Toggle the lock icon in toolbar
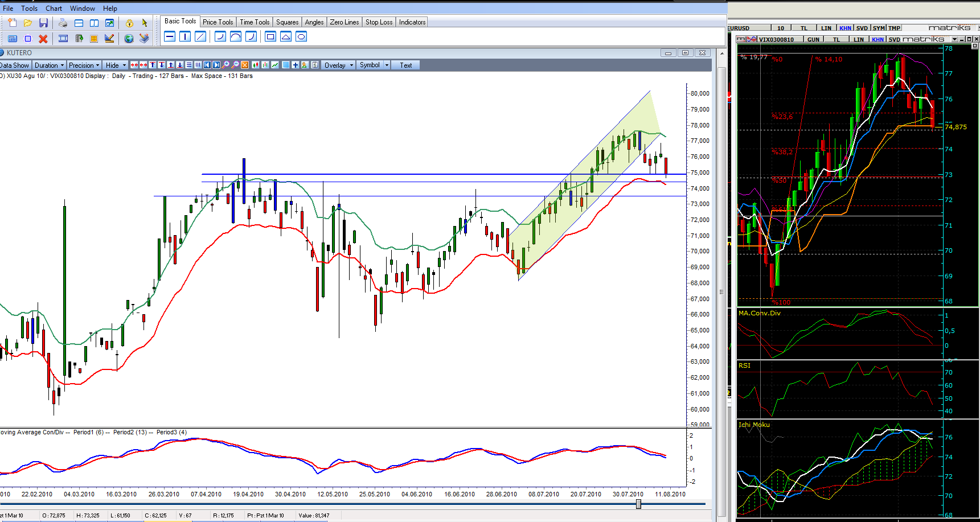 coord(129,23)
